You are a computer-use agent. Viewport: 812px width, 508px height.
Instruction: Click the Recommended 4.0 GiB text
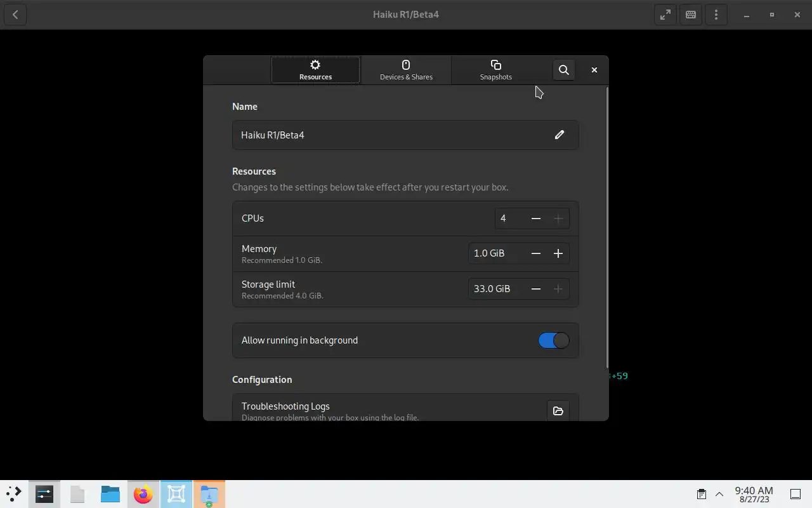(282, 296)
